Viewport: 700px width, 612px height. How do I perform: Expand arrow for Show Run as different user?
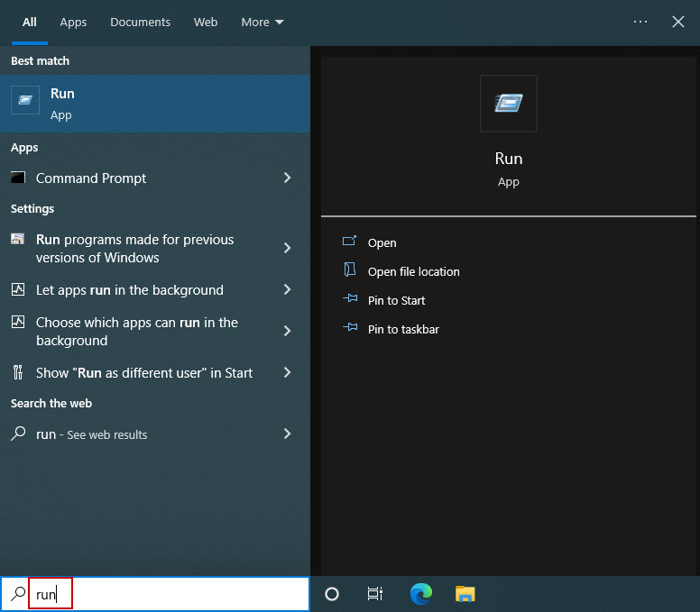tap(287, 372)
